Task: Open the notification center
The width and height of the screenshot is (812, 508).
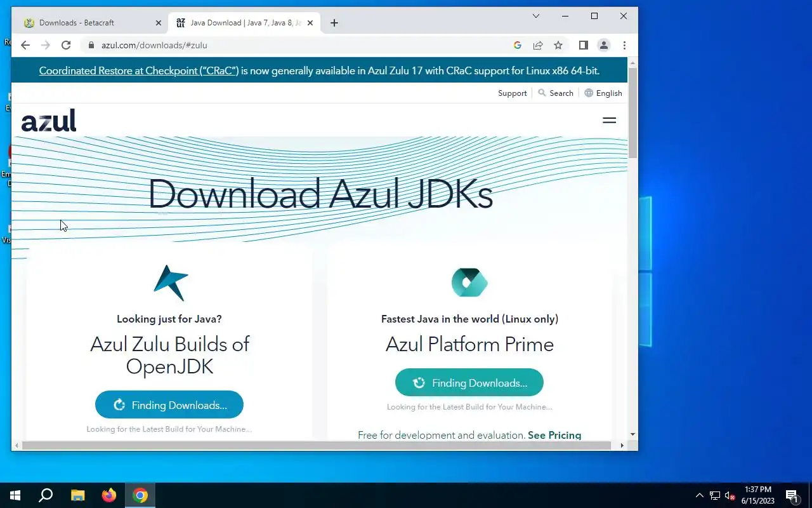Action: pyautogui.click(x=792, y=495)
